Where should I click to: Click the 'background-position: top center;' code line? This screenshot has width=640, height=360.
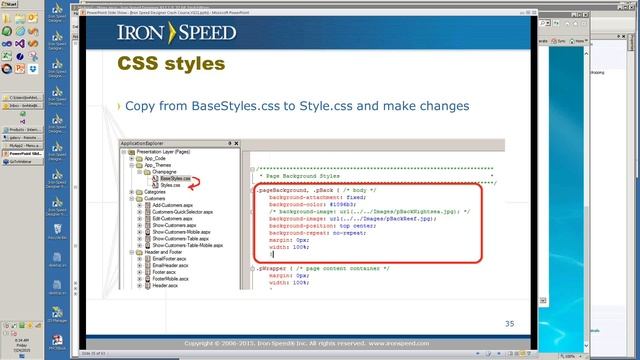click(322, 226)
